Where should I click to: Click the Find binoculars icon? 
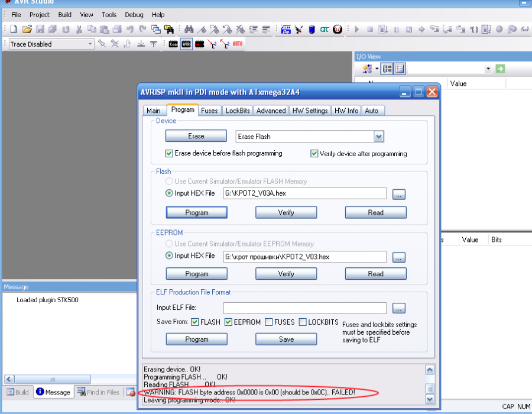click(189, 29)
